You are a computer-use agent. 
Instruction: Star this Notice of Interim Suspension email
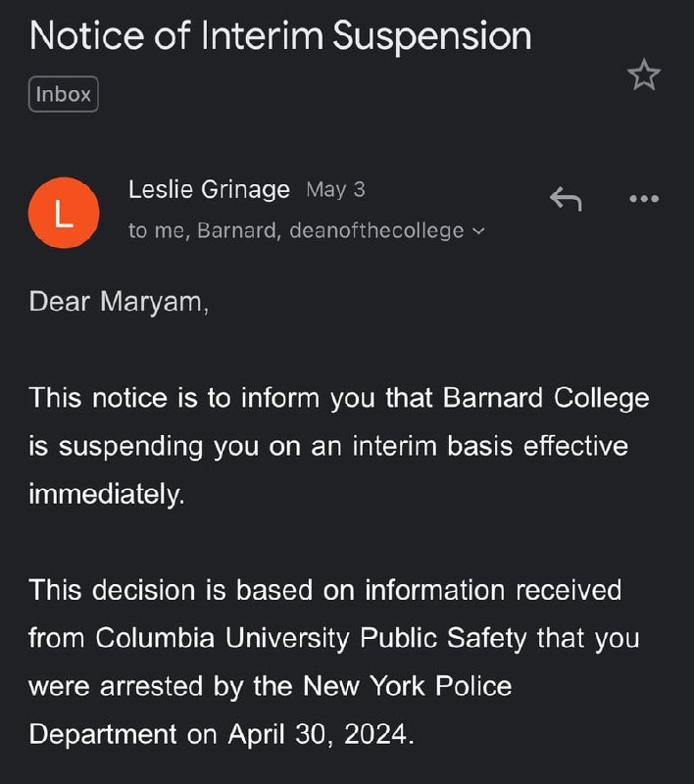tap(644, 75)
